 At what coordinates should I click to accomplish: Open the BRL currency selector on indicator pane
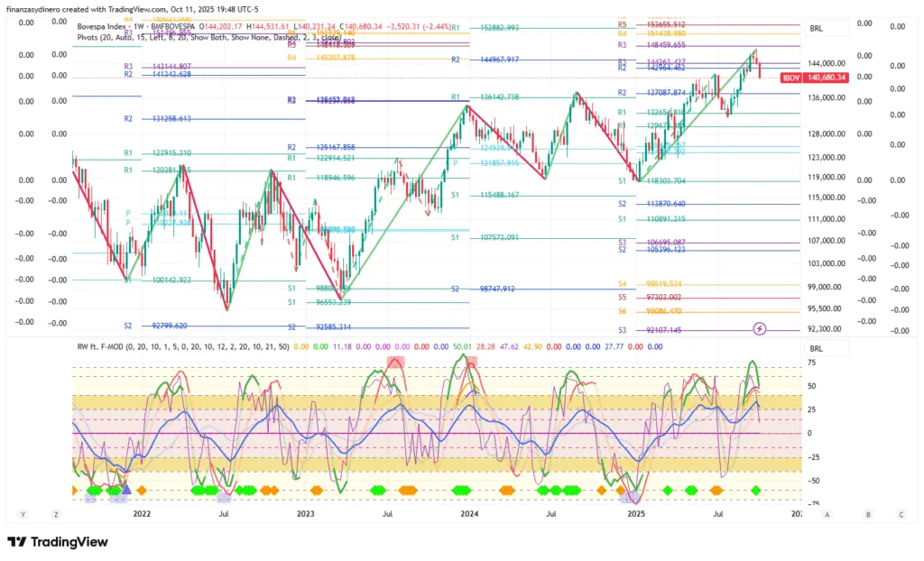tap(817, 348)
